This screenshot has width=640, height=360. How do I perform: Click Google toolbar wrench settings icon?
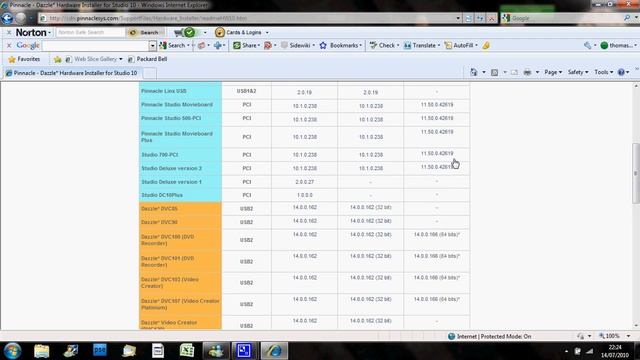coord(587,45)
